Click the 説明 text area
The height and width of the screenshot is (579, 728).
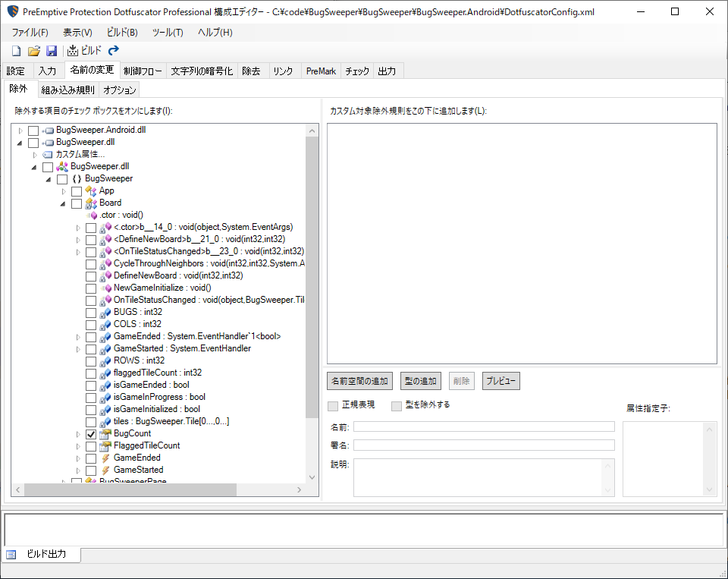[x=484, y=478]
